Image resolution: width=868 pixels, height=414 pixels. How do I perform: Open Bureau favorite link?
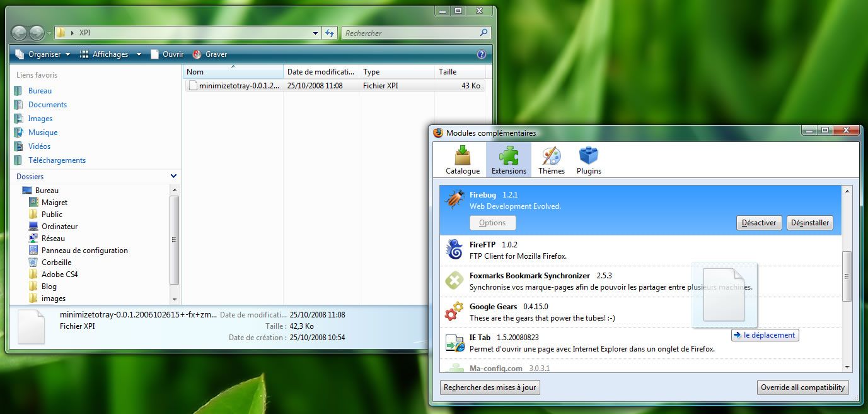coord(40,91)
